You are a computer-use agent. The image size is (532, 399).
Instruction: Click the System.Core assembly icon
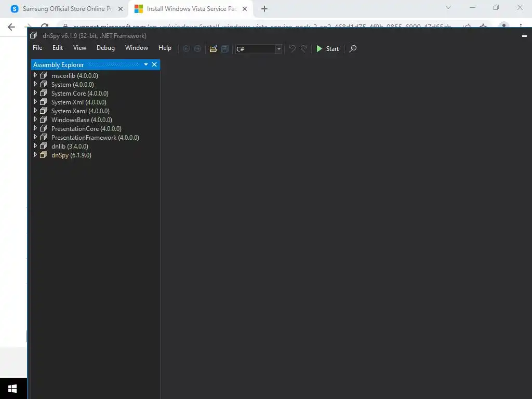point(44,93)
